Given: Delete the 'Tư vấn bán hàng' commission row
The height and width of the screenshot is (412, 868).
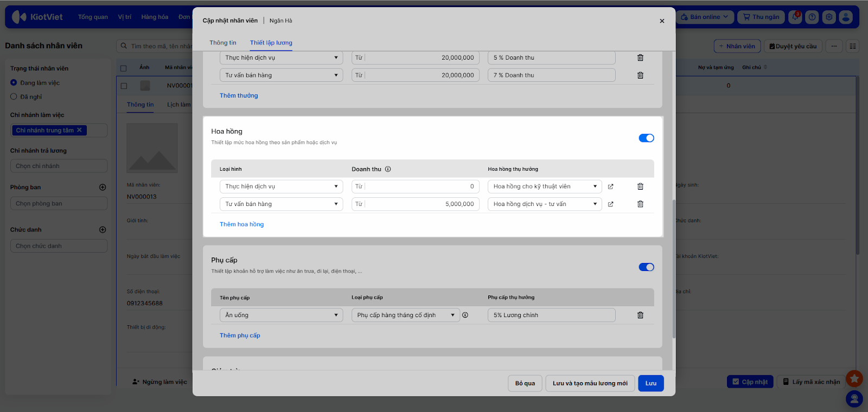Looking at the screenshot, I should coord(640,204).
